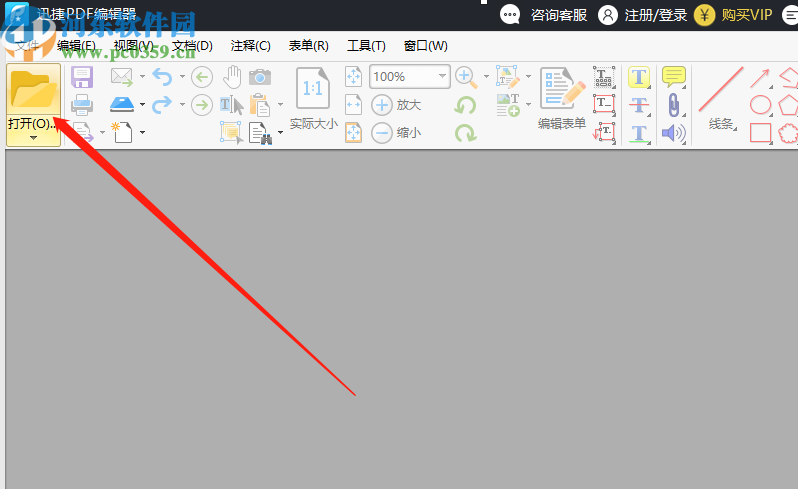Select the Hand tool

tap(232, 77)
